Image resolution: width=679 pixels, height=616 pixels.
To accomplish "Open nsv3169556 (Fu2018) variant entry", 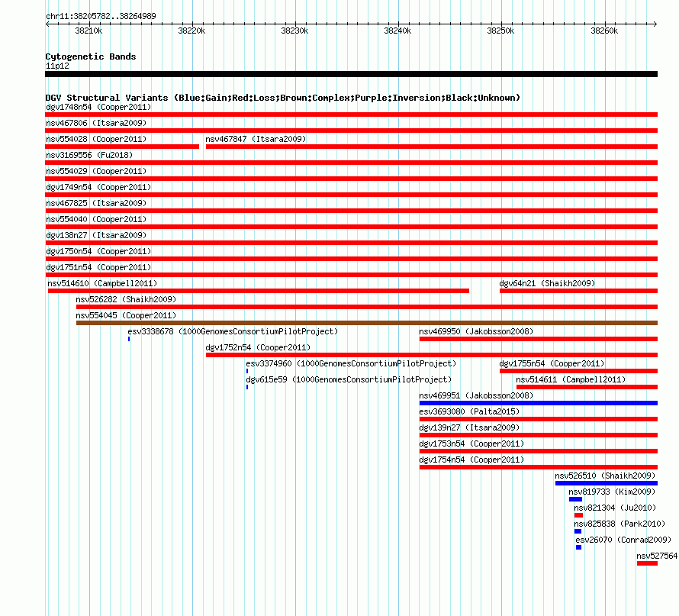I will 89,155.
